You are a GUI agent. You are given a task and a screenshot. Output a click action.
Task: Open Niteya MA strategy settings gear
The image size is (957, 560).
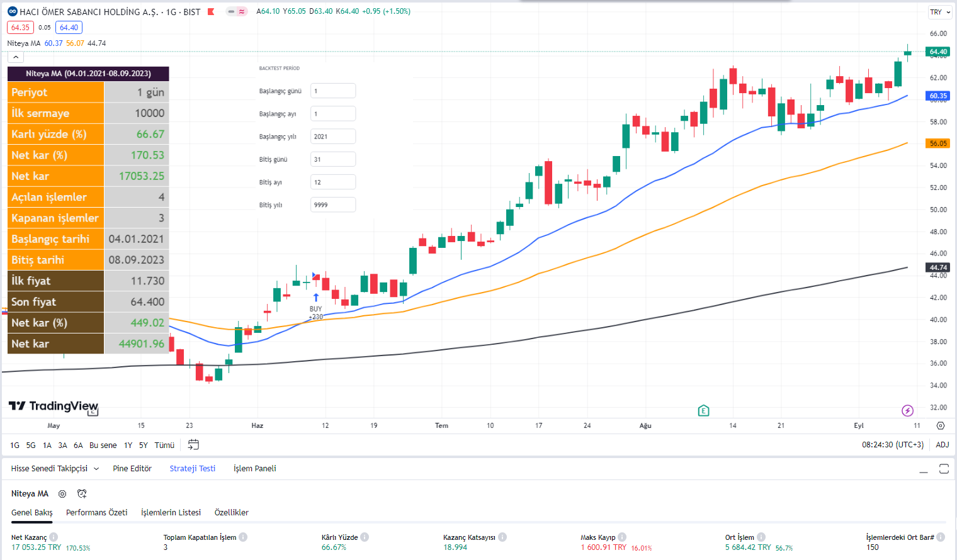pos(62,494)
